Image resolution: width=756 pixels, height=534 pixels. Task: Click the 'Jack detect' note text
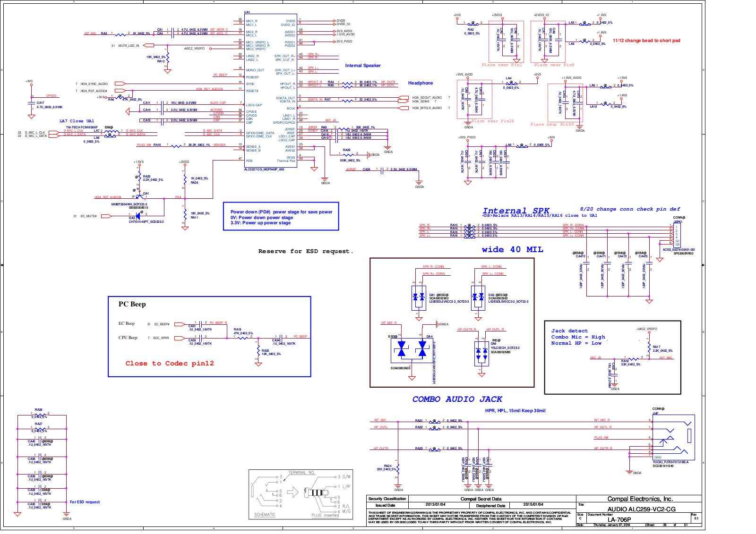pos(569,331)
